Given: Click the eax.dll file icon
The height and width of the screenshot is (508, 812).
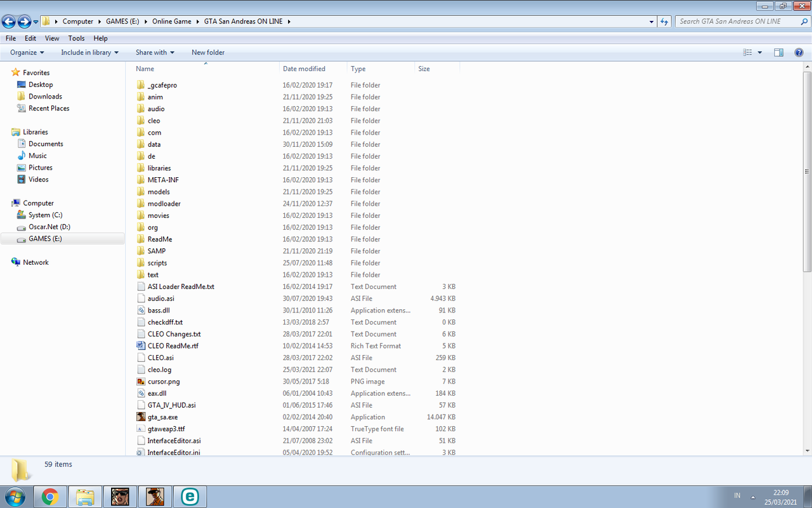Looking at the screenshot, I should [141, 394].
